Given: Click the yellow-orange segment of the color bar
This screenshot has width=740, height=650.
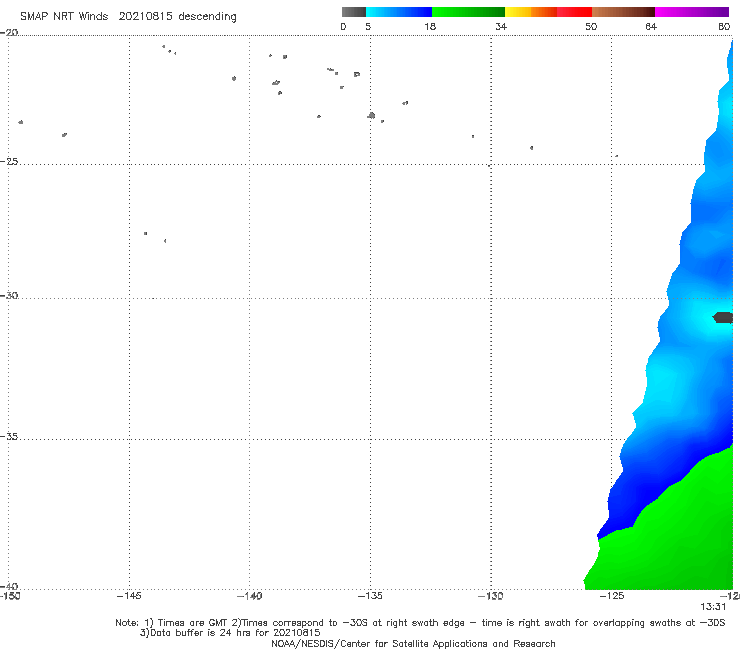Looking at the screenshot, I should 531,12.
